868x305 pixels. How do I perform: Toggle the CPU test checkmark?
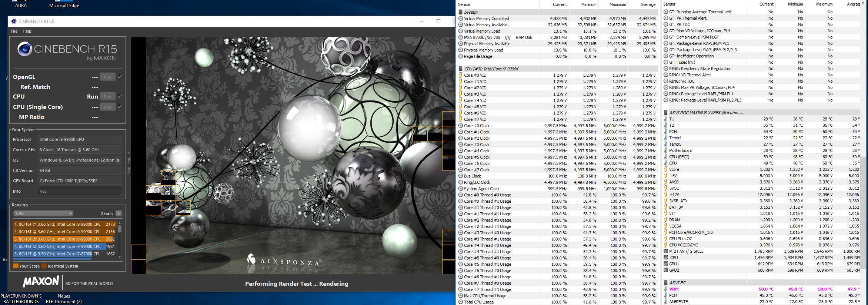[x=120, y=96]
